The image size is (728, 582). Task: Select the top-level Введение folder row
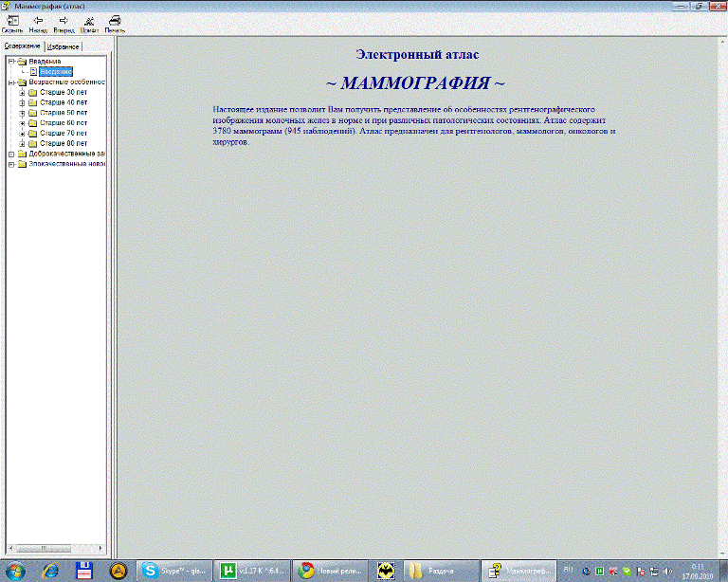45,62
